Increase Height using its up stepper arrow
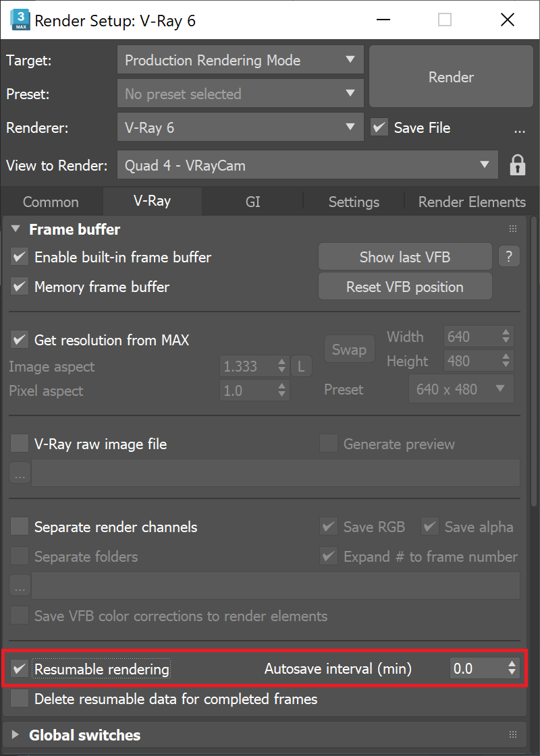 (505, 357)
